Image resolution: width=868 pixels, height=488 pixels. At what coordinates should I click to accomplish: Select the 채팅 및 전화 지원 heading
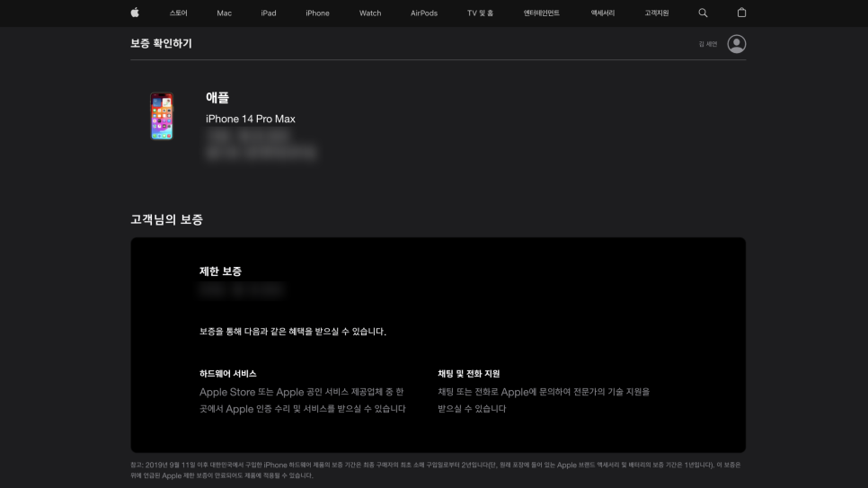coord(469,374)
